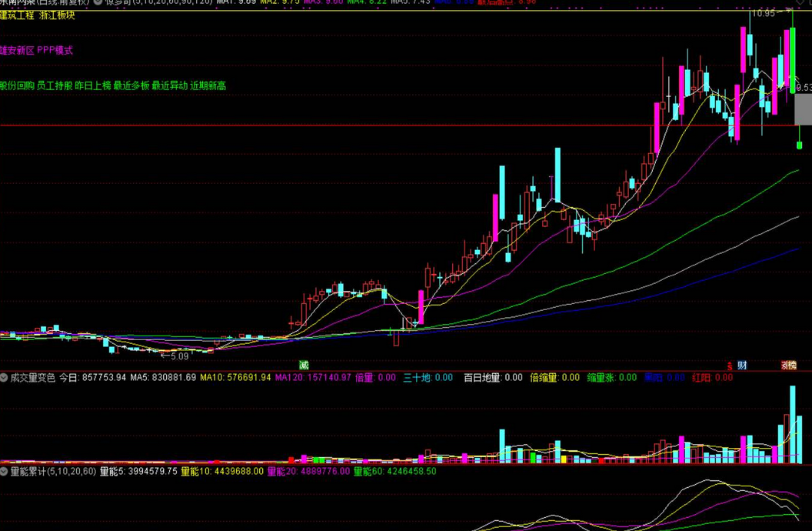The width and height of the screenshot is (812, 531).
Task: Open the 成交量变色 indicator dropdown arrow
Action: point(4,378)
